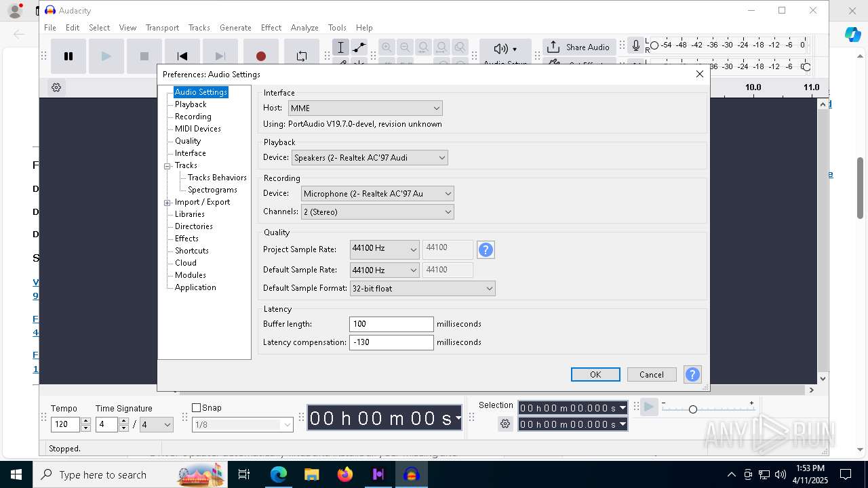
Task: Open the Edit menu
Action: point(73,28)
